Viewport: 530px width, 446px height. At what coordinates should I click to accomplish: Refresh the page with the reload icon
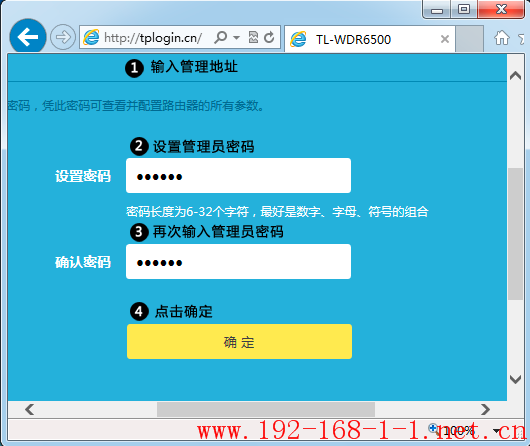click(x=269, y=37)
